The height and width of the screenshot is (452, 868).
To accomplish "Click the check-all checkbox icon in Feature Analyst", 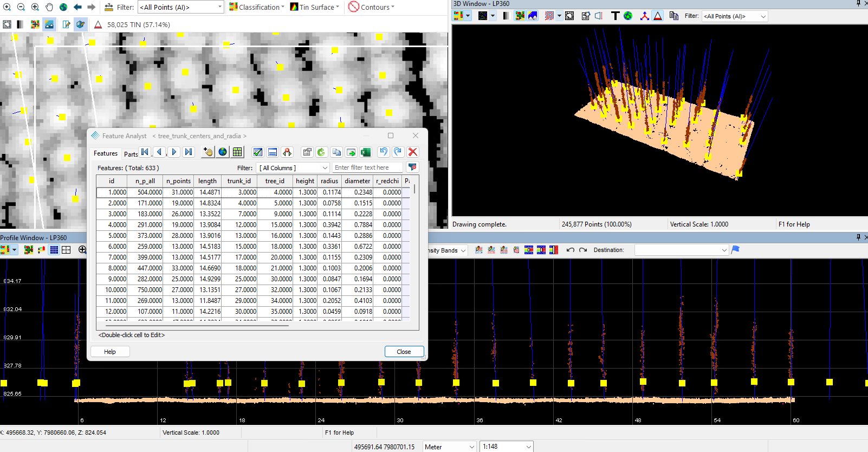I will coord(258,152).
